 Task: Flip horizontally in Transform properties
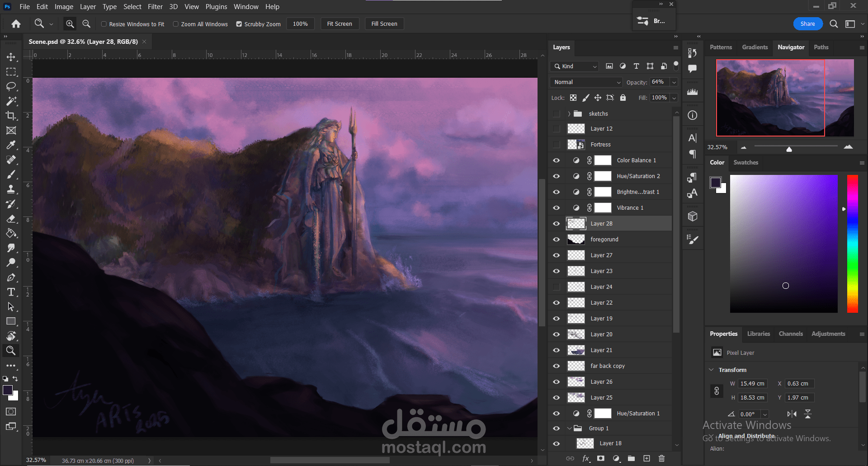pos(792,414)
